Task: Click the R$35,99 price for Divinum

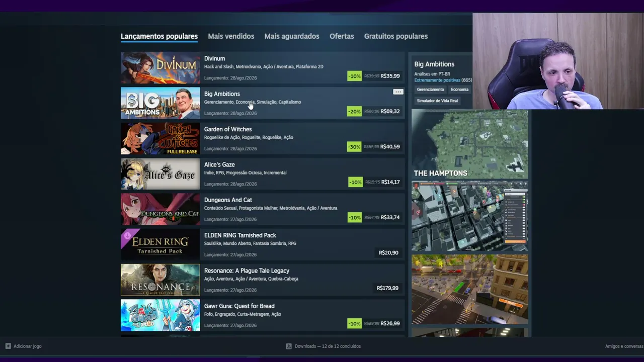Action: [x=390, y=76]
